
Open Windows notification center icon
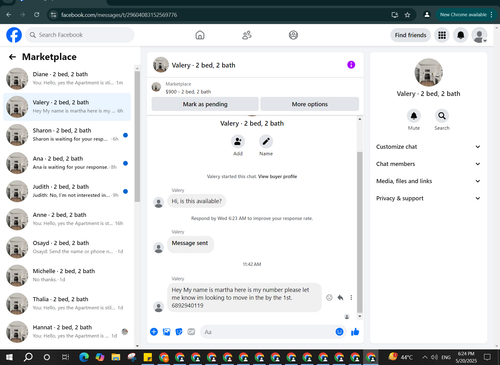pyautogui.click(x=487, y=357)
